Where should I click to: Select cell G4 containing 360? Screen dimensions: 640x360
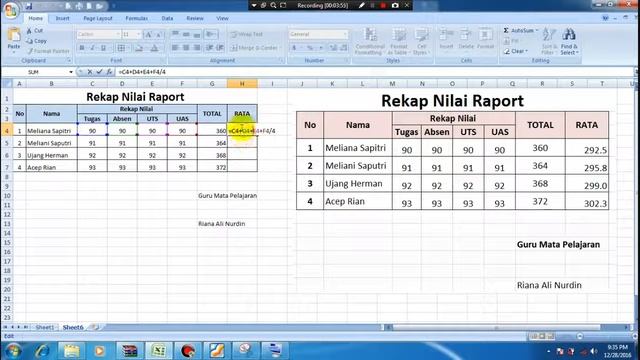click(x=212, y=131)
